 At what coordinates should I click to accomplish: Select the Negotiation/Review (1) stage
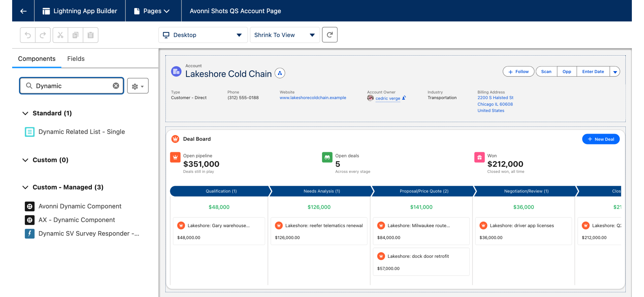coord(526,191)
